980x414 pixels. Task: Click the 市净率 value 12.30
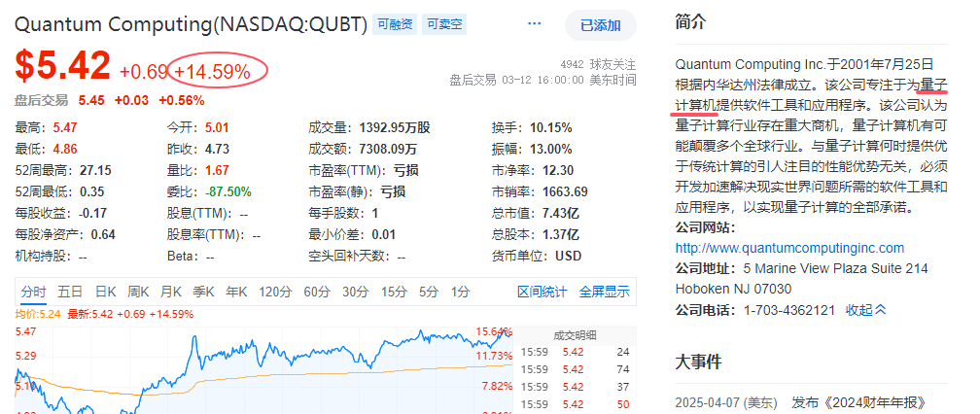coord(558,170)
